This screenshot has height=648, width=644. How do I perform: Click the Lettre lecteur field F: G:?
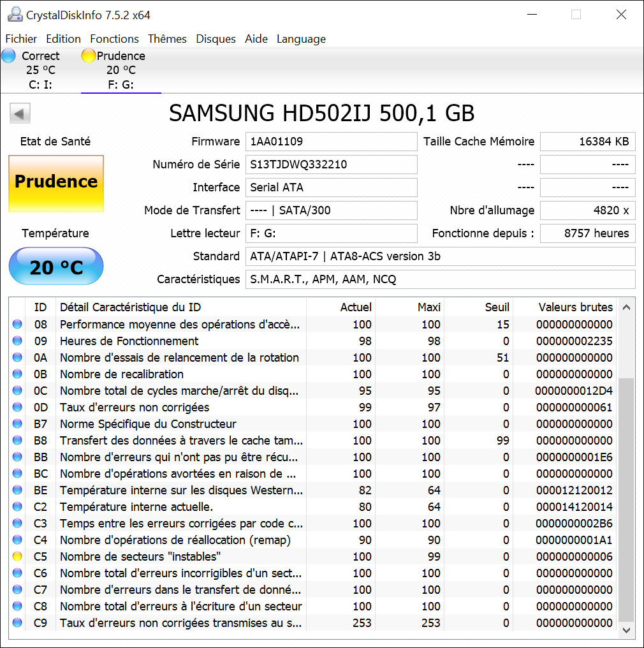point(332,233)
